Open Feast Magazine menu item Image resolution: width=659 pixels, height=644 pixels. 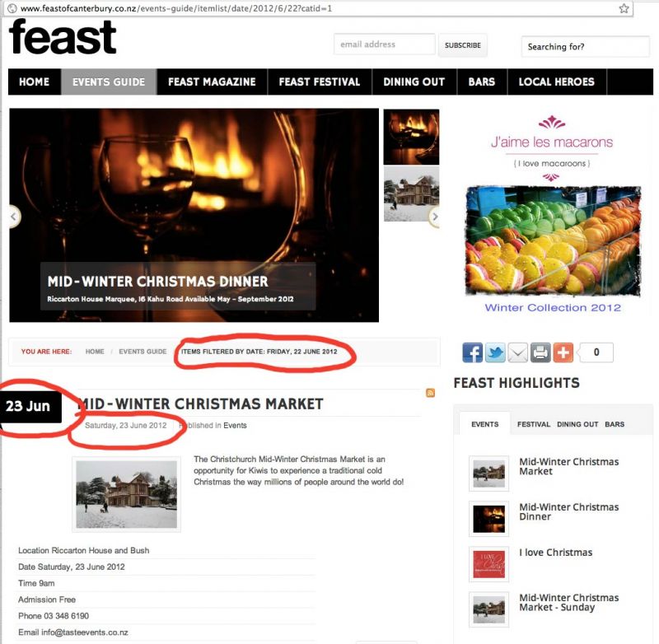212,82
